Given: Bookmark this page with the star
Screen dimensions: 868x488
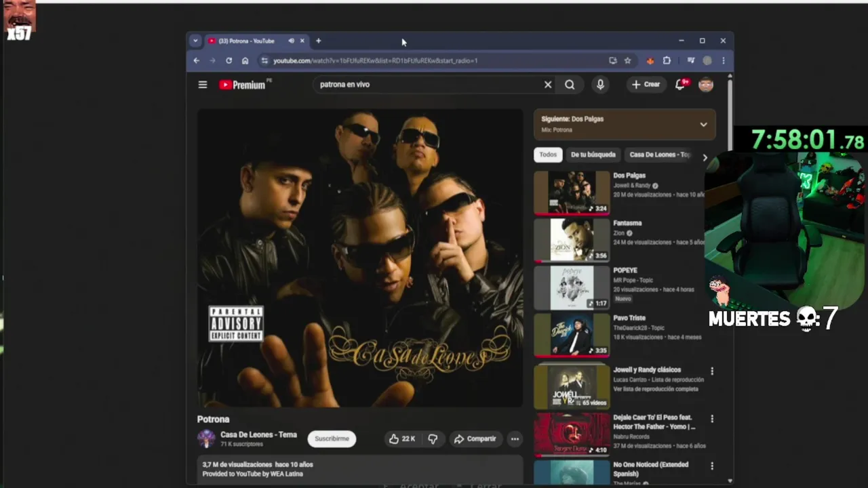Looking at the screenshot, I should click(x=628, y=61).
